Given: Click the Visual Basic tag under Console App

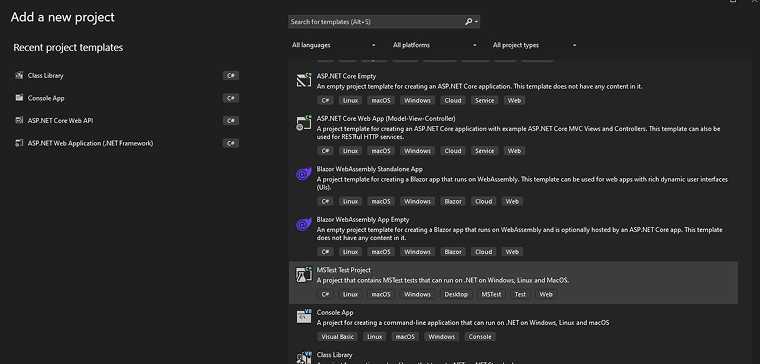Looking at the screenshot, I should (337, 336).
